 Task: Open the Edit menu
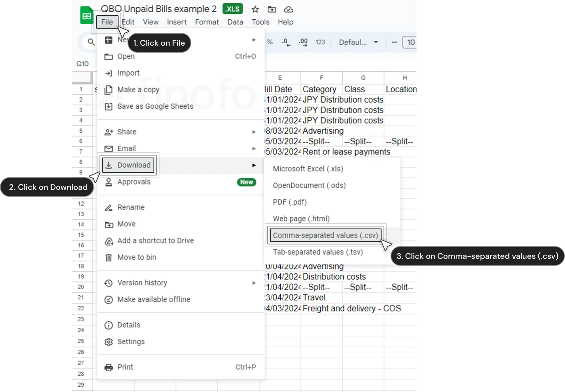(x=128, y=22)
